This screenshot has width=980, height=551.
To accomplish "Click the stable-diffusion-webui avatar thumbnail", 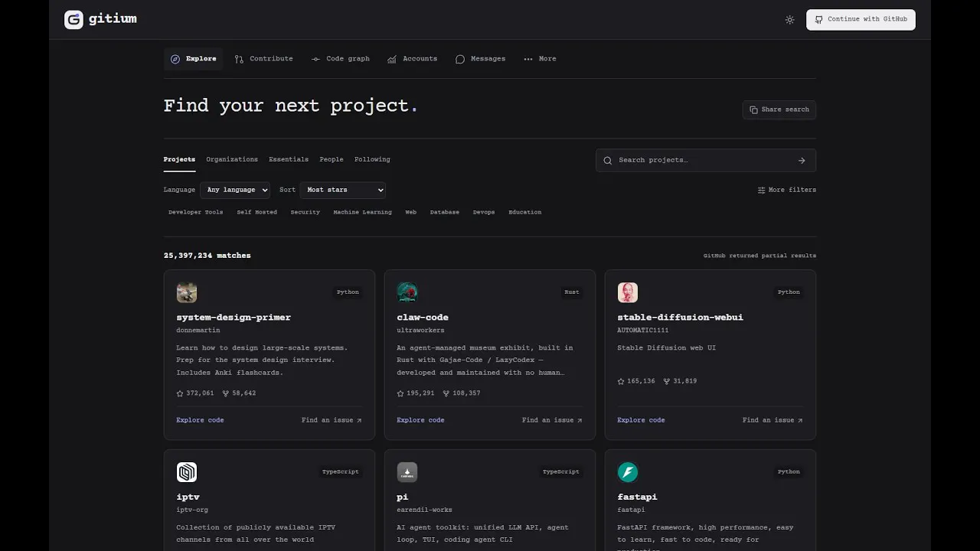I will [x=628, y=292].
